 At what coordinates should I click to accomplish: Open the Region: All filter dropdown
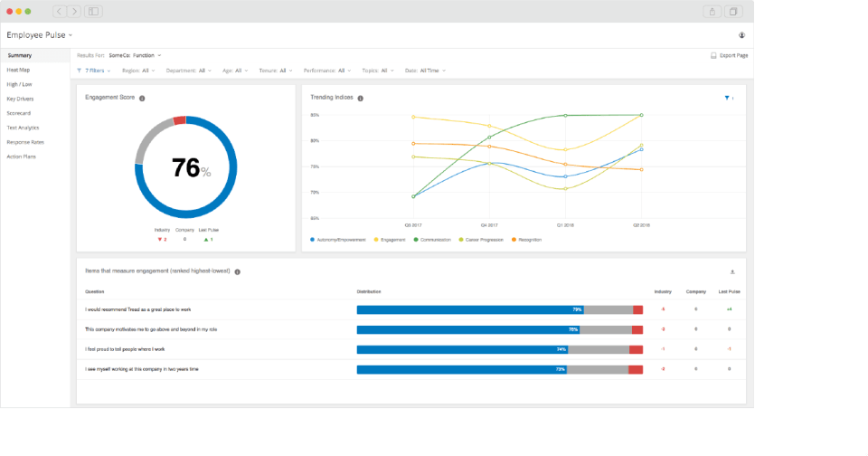(x=138, y=71)
